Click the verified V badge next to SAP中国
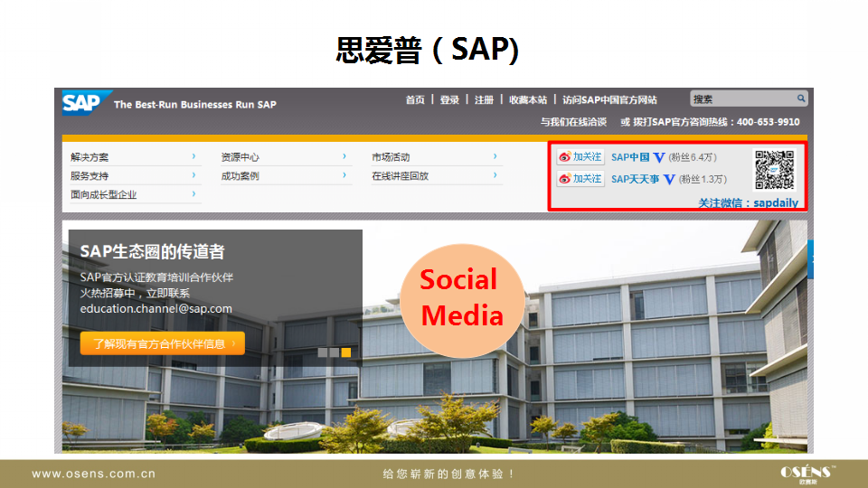The width and height of the screenshot is (868, 488). 659,157
